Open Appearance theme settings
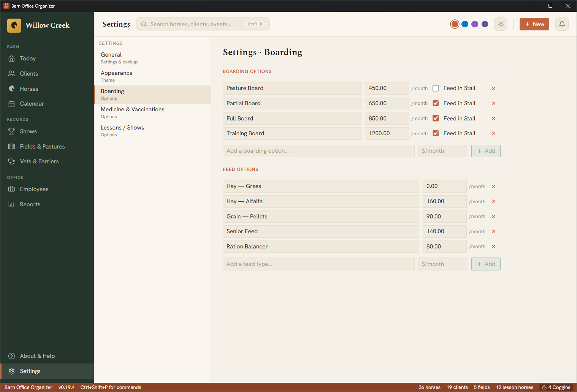 tap(152, 76)
